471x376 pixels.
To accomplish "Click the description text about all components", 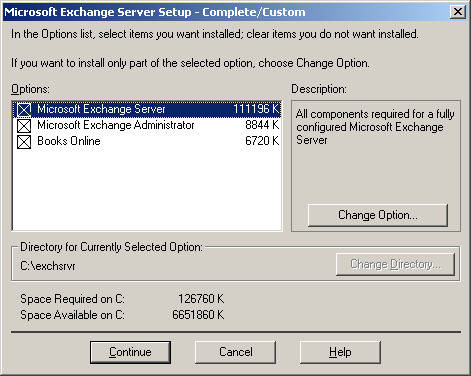I will pyautogui.click(x=375, y=127).
